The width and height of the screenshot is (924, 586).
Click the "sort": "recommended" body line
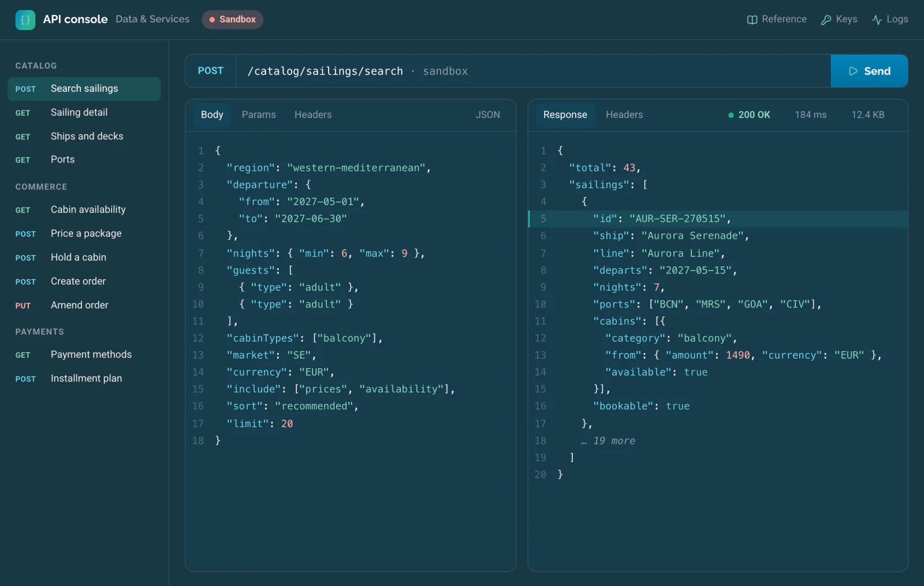[293, 406]
